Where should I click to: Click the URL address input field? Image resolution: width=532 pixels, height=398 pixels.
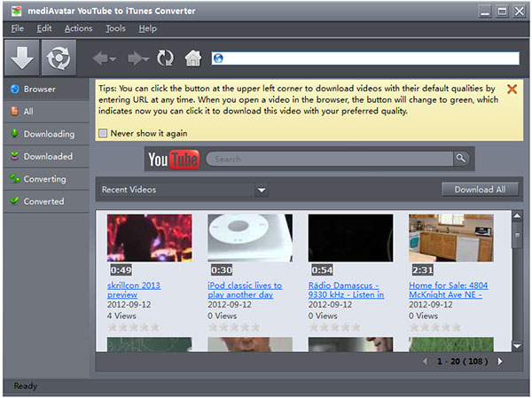click(x=365, y=59)
